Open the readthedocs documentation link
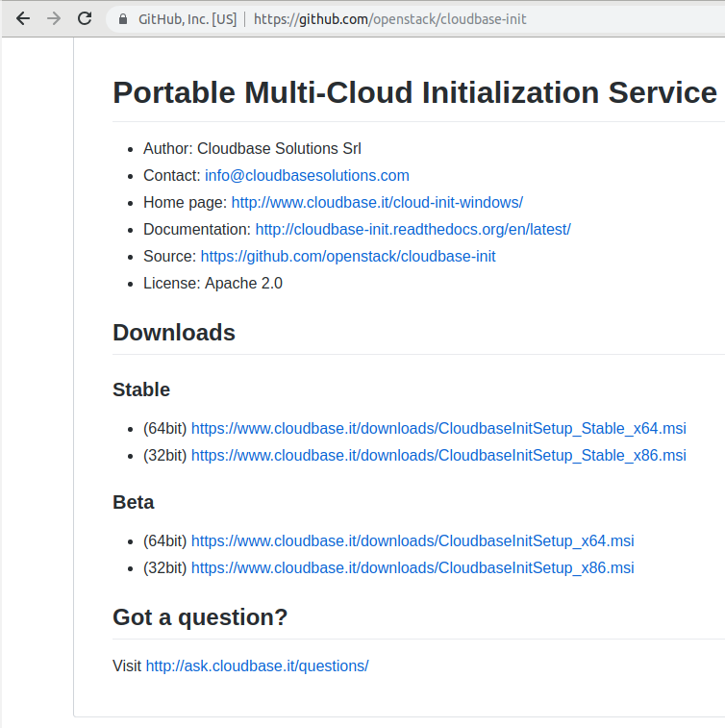The height and width of the screenshot is (728, 725). tap(412, 229)
